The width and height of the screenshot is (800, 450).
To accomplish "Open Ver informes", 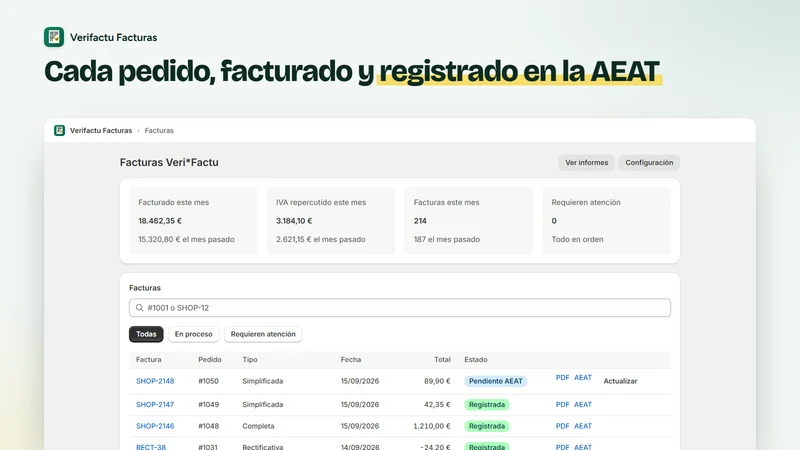I will click(x=587, y=163).
